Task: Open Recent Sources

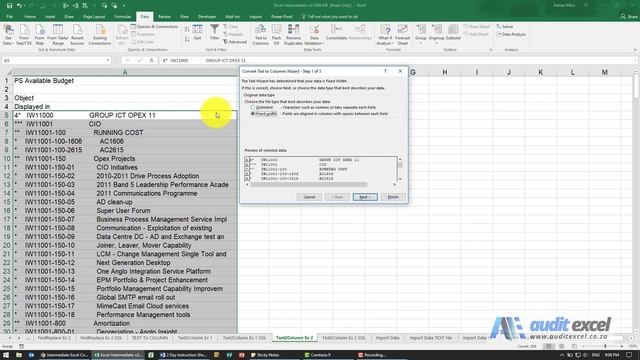Action: click(77, 35)
